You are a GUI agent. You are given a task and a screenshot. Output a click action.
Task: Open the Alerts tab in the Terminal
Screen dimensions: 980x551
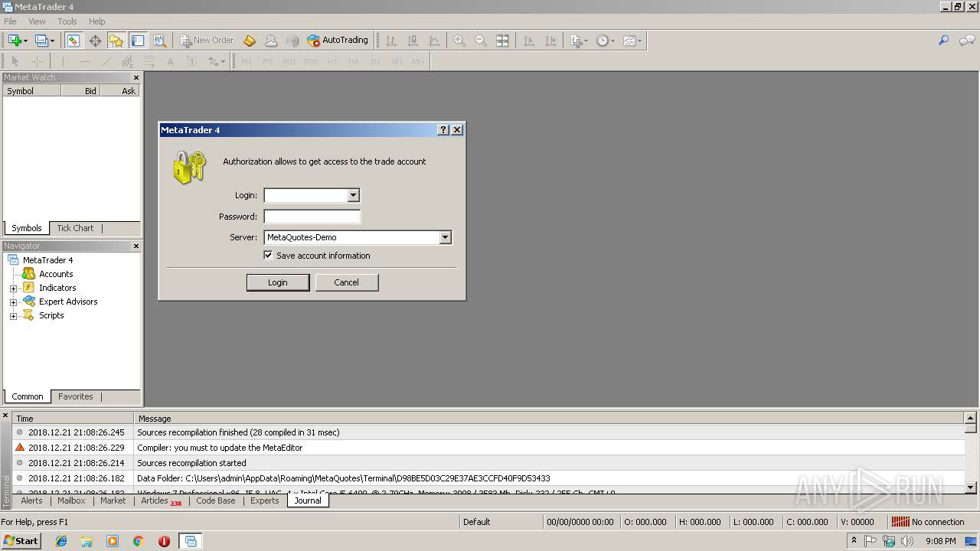point(31,500)
